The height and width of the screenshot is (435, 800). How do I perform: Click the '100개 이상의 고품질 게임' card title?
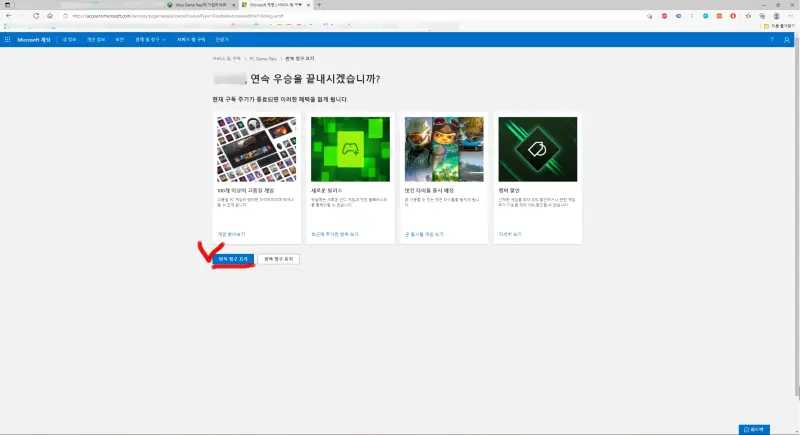click(245, 190)
